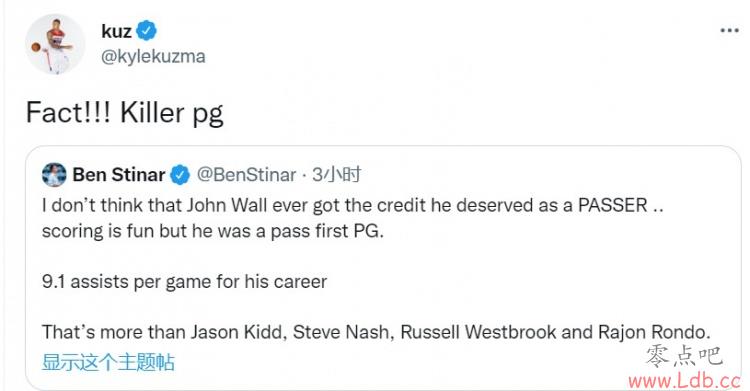The height and width of the screenshot is (391, 750).
Task: Click 显示这个主题帖 show thread link
Action: (108, 362)
